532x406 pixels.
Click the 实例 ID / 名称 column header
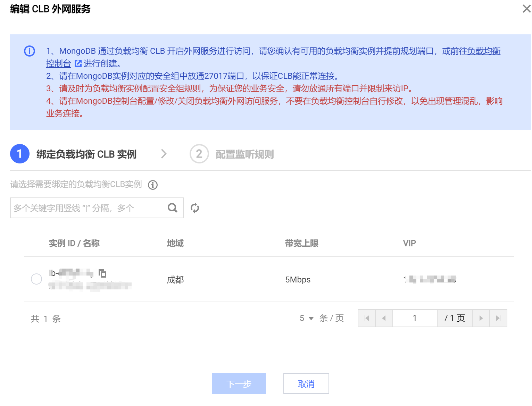click(74, 243)
